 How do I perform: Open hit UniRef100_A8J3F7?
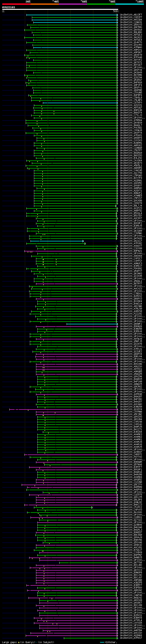[x=131, y=15]
